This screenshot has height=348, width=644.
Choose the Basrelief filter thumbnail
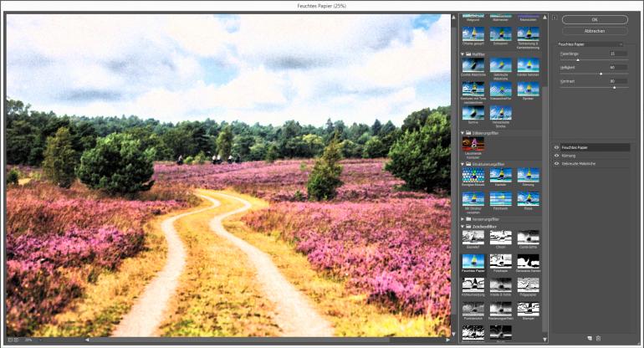pos(473,237)
